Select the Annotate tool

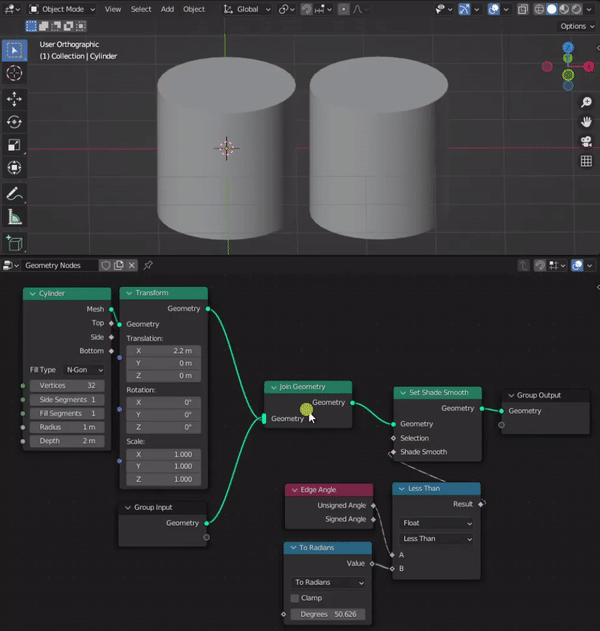(x=14, y=194)
